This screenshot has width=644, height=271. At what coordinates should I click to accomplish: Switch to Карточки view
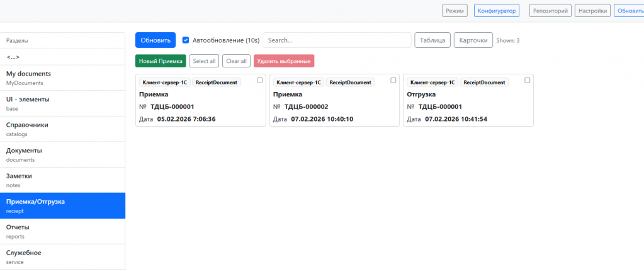click(x=473, y=40)
